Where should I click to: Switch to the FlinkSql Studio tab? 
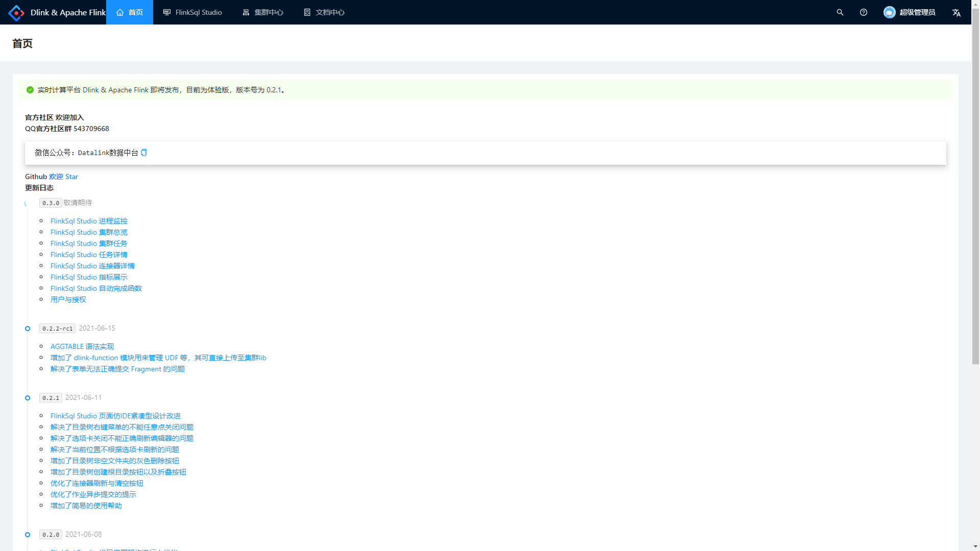click(x=192, y=12)
